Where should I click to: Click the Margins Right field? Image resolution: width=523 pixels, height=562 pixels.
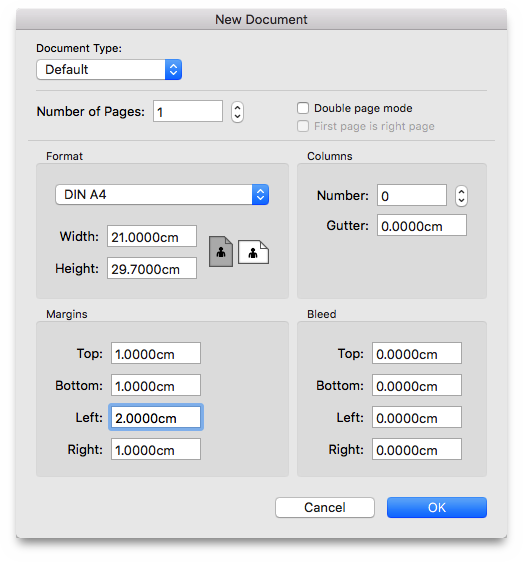point(156,449)
